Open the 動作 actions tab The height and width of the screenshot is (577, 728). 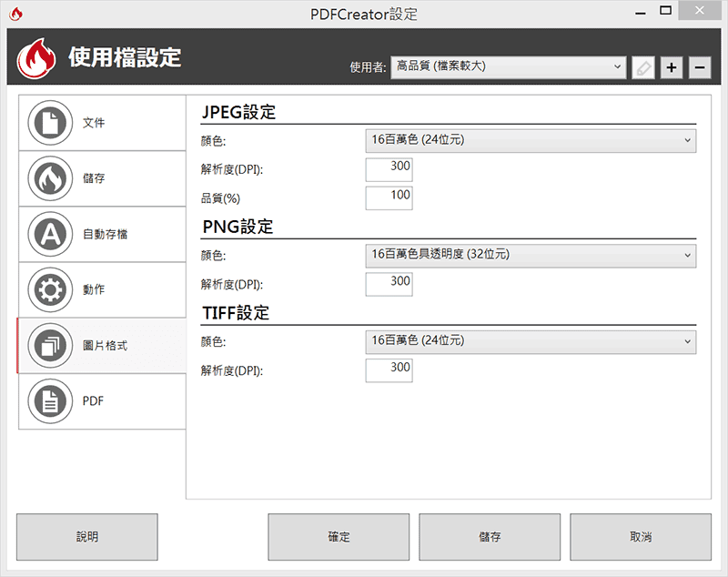[102, 290]
